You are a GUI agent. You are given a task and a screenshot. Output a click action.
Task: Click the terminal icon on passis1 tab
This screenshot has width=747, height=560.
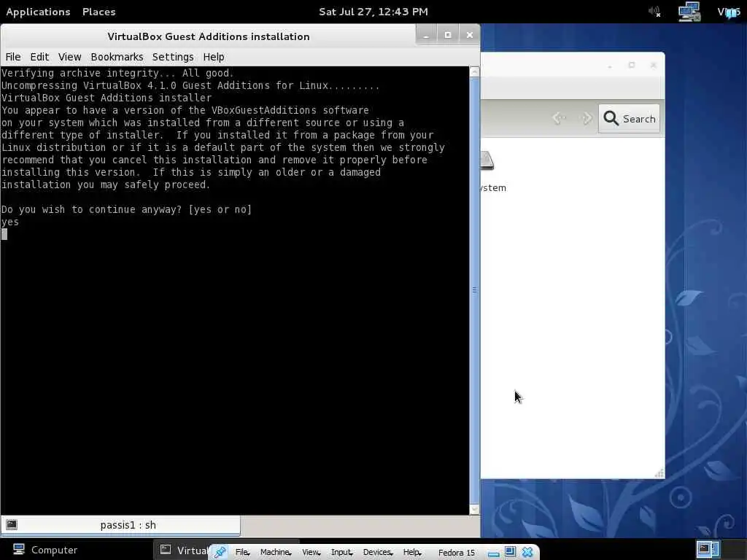click(x=12, y=525)
